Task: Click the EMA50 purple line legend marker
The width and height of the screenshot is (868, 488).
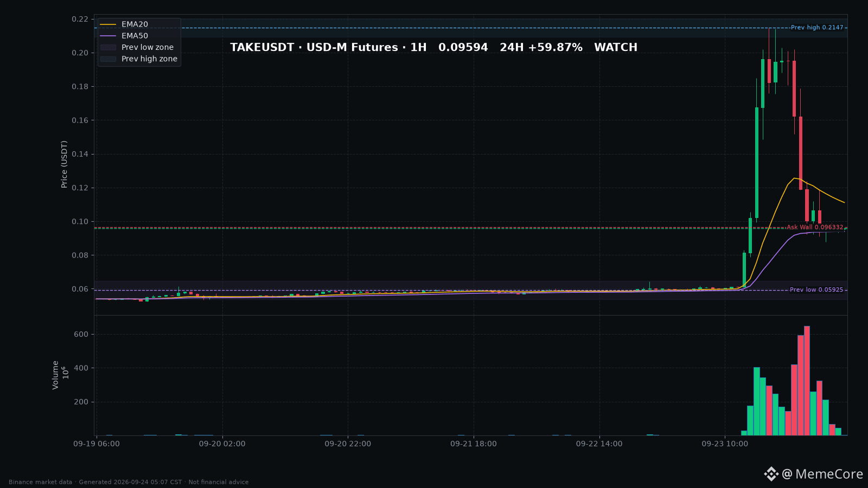Action: point(108,36)
